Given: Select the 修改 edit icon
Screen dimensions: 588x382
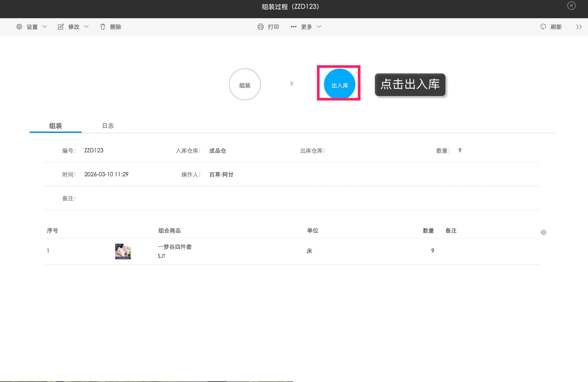Looking at the screenshot, I should point(60,27).
